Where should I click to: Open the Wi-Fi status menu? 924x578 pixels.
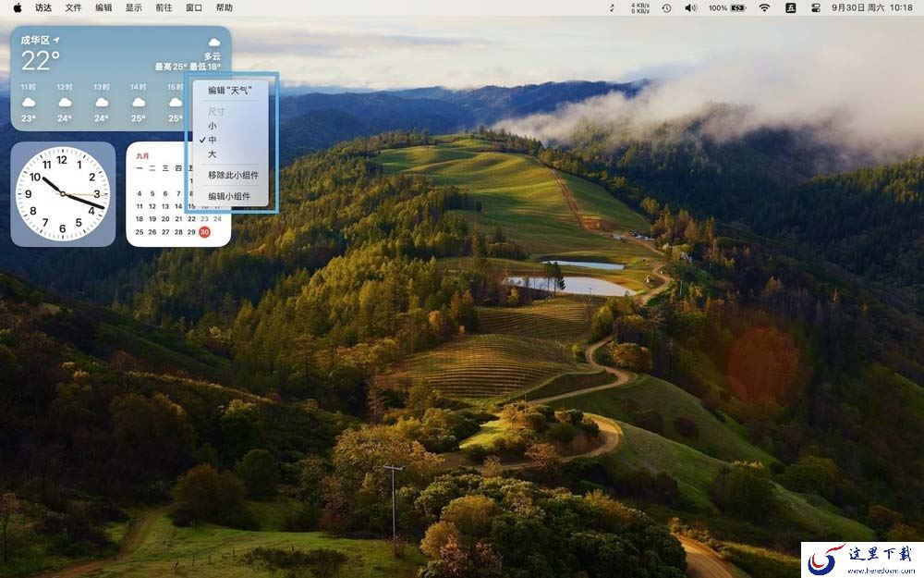click(764, 7)
